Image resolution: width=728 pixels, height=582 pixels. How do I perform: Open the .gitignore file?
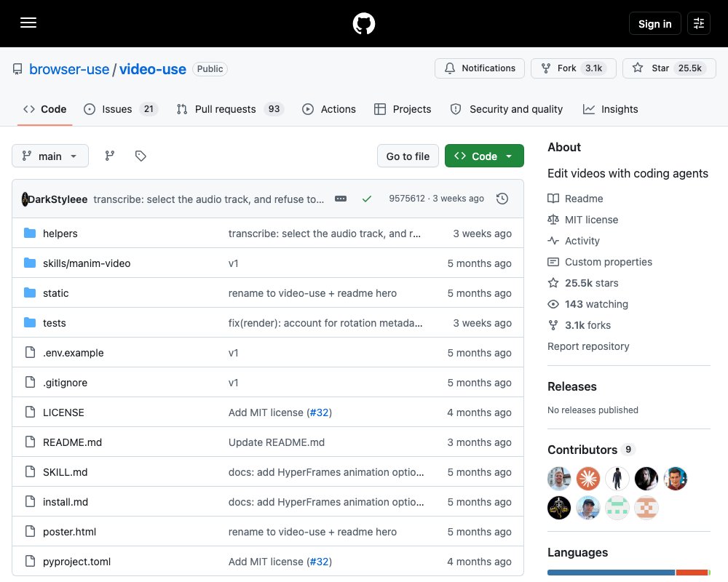point(65,383)
